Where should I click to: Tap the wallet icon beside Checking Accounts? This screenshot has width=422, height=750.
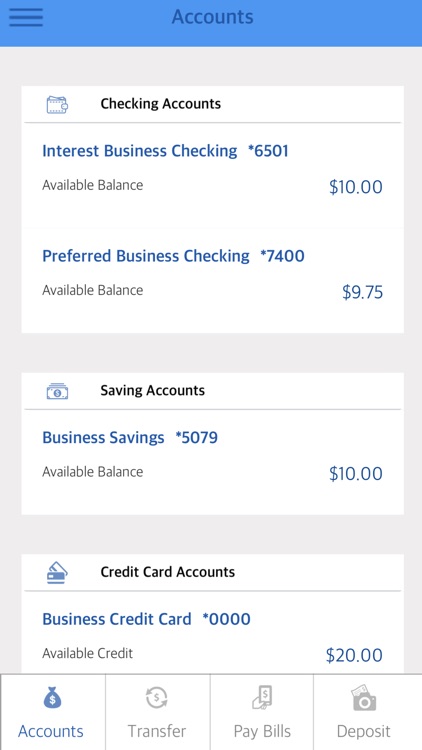pos(57,104)
